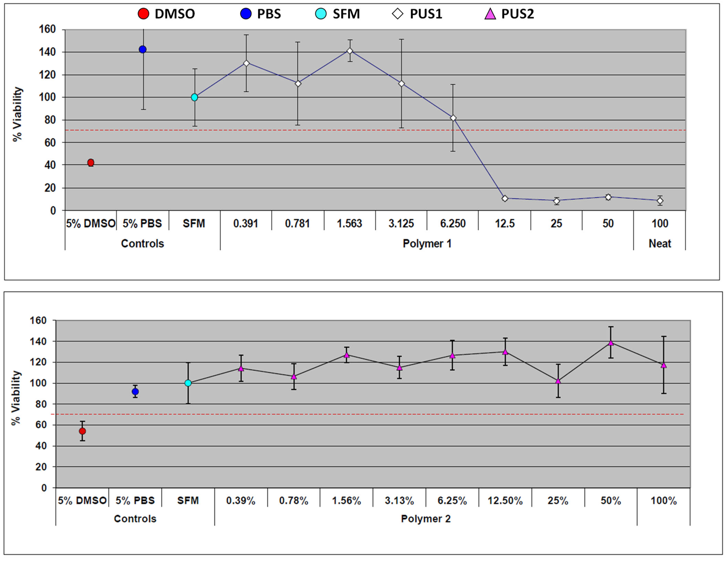This screenshot has width=728, height=562.
Task: Click PUS1 diamond at 12.5 concentration
Action: (505, 199)
